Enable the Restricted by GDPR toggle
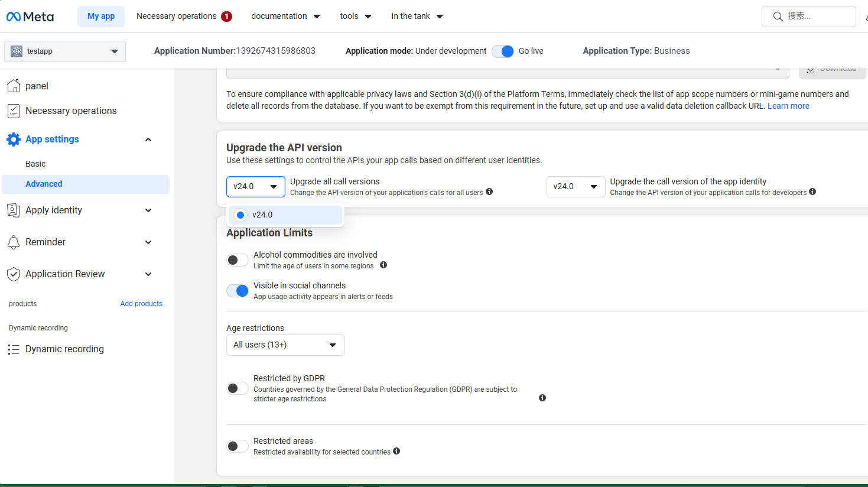 (x=238, y=388)
